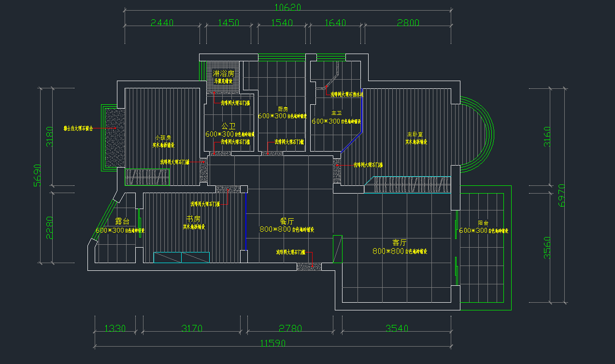
Task: Click the windowsill marble annotation left of 小孩房
Action: (78, 129)
